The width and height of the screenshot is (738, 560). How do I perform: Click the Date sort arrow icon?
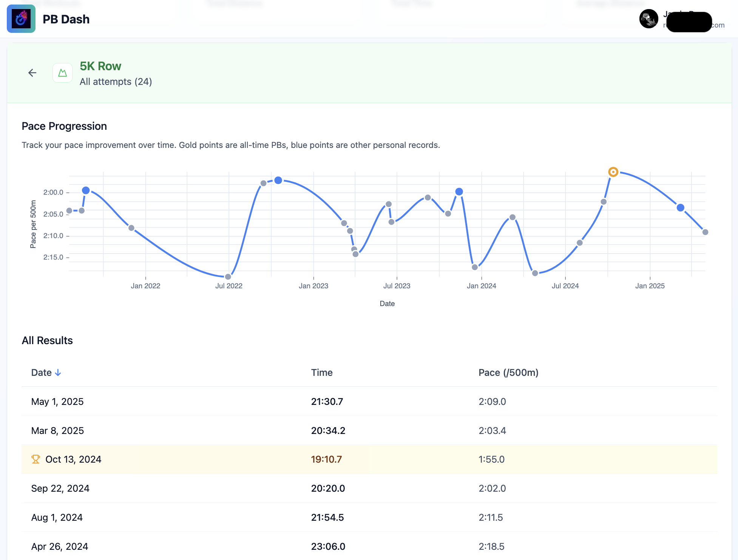[x=58, y=373]
